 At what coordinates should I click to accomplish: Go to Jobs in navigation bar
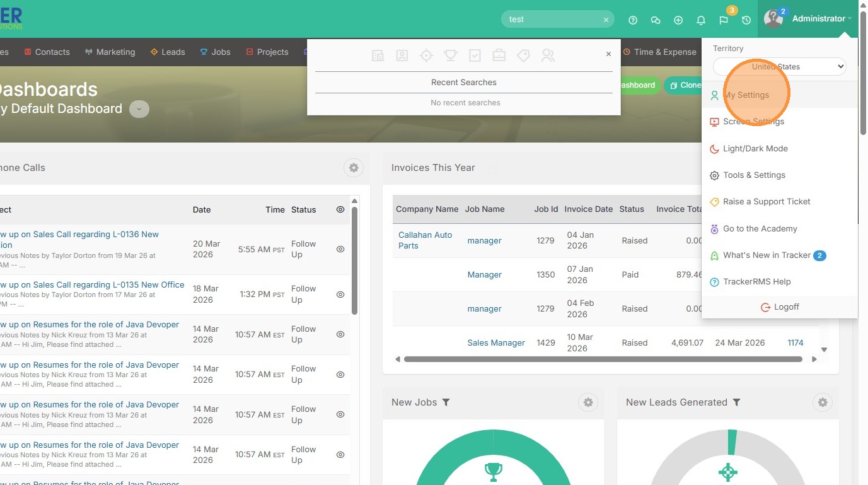point(216,52)
